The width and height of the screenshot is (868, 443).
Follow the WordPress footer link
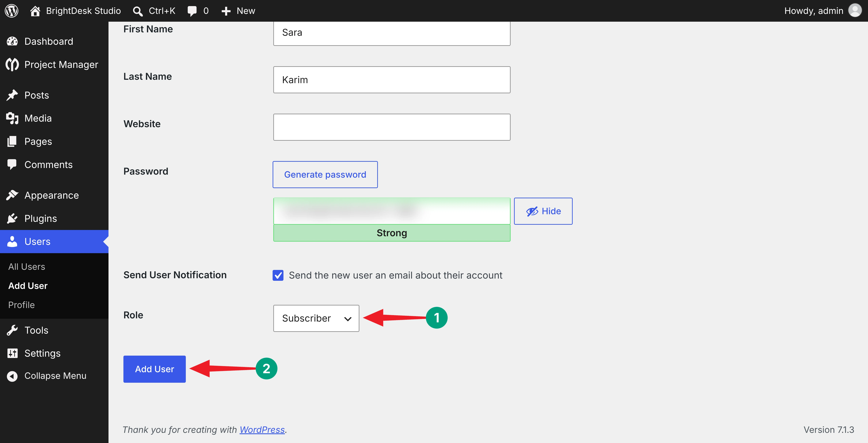pyautogui.click(x=262, y=430)
